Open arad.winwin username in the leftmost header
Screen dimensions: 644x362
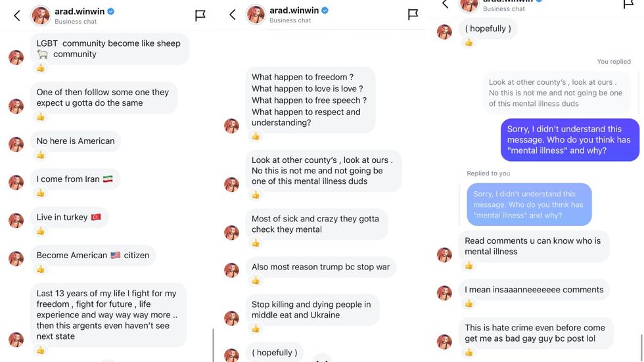pos(81,11)
